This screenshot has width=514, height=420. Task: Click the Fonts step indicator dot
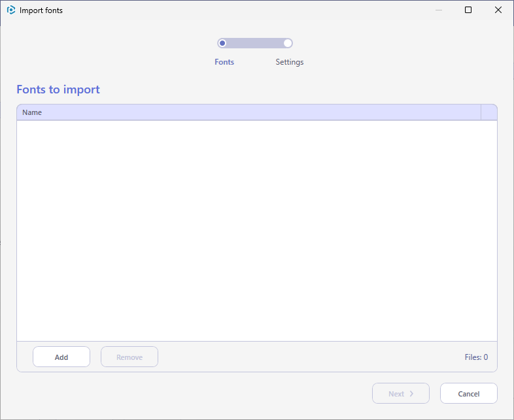(x=222, y=43)
